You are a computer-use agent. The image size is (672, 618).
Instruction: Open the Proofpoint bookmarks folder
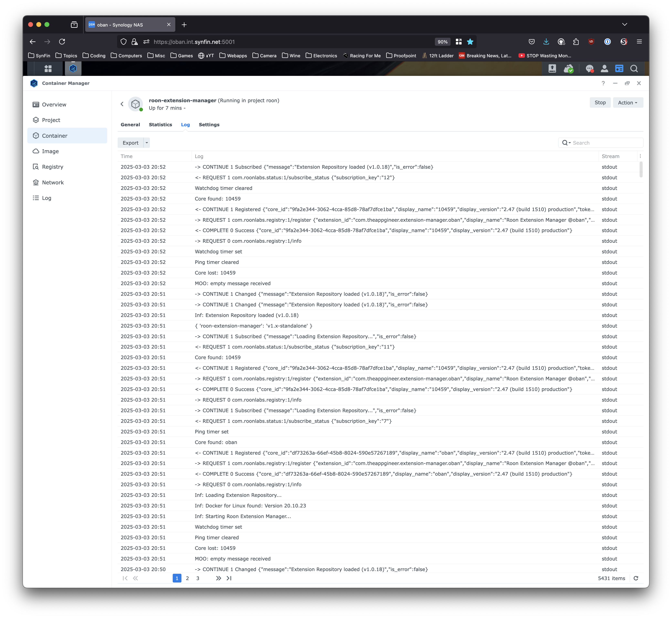[x=401, y=55]
